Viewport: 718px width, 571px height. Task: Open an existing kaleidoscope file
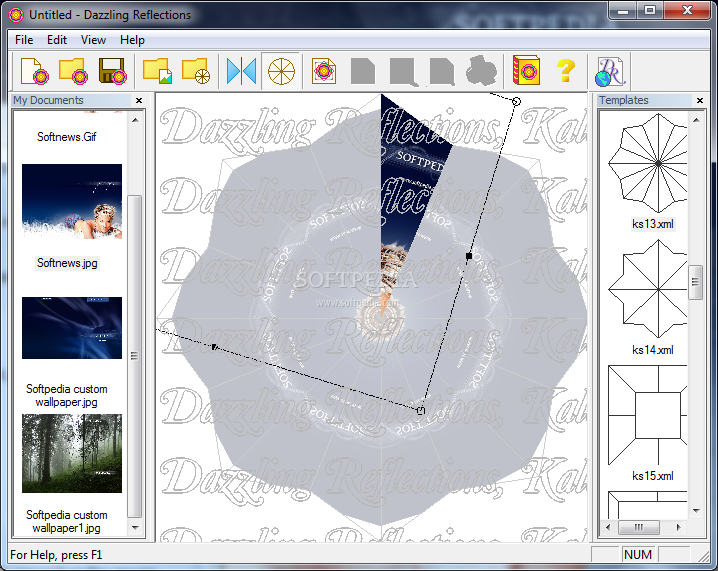point(74,71)
